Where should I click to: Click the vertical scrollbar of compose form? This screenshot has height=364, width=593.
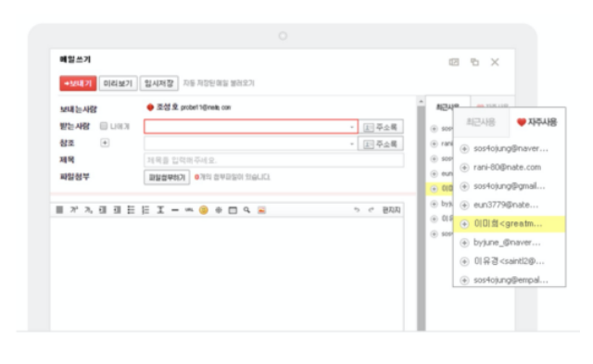coord(421,220)
